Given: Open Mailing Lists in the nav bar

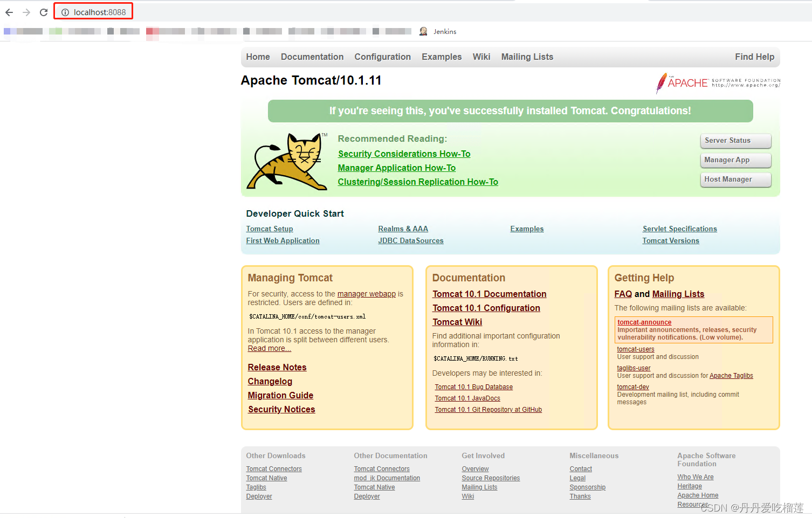Looking at the screenshot, I should [527, 57].
